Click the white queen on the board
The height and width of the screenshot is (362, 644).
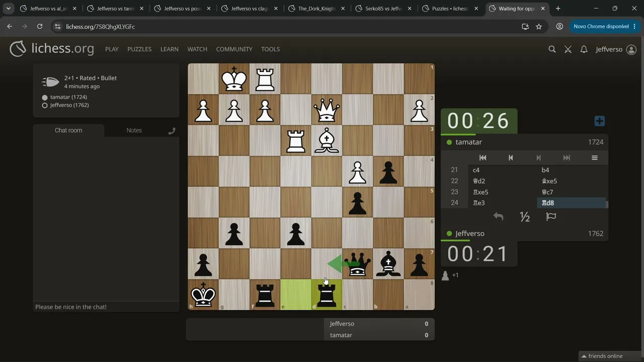tap(327, 110)
